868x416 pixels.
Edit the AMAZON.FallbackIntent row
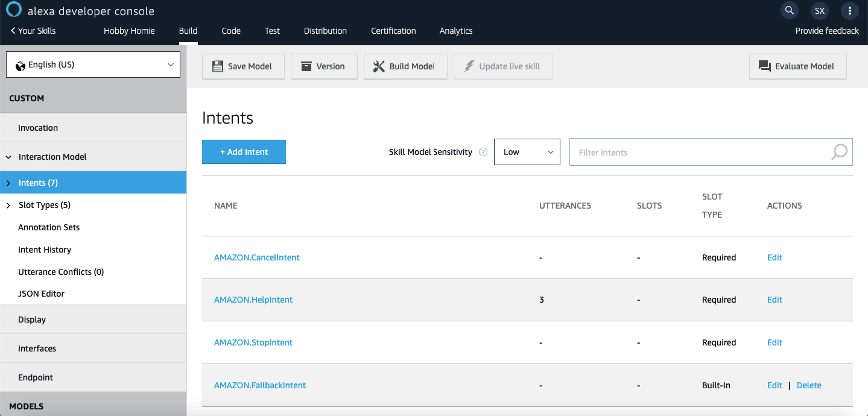click(x=775, y=385)
